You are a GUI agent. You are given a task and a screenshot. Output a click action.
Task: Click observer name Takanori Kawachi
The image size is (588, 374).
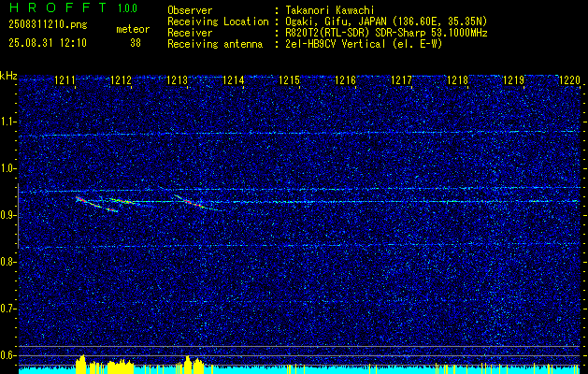pyautogui.click(x=330, y=10)
